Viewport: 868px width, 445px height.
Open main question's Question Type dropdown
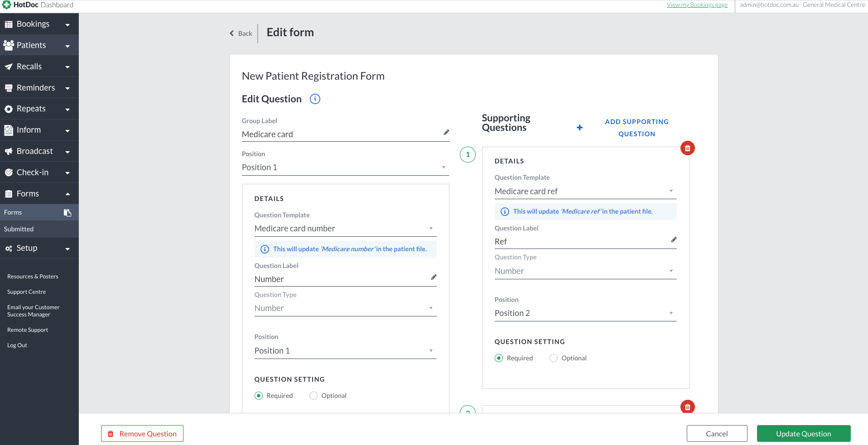[345, 308]
